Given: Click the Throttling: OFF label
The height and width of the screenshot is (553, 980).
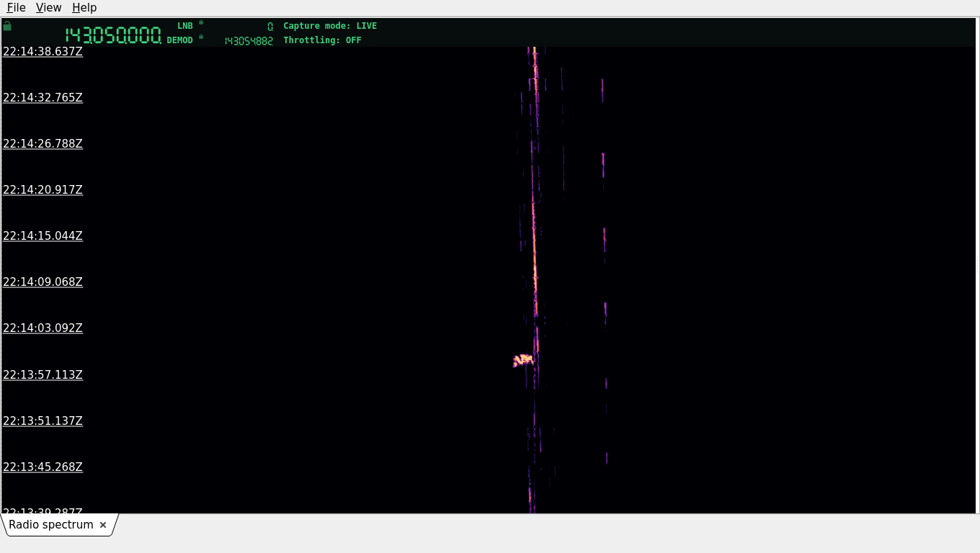Looking at the screenshot, I should point(322,40).
